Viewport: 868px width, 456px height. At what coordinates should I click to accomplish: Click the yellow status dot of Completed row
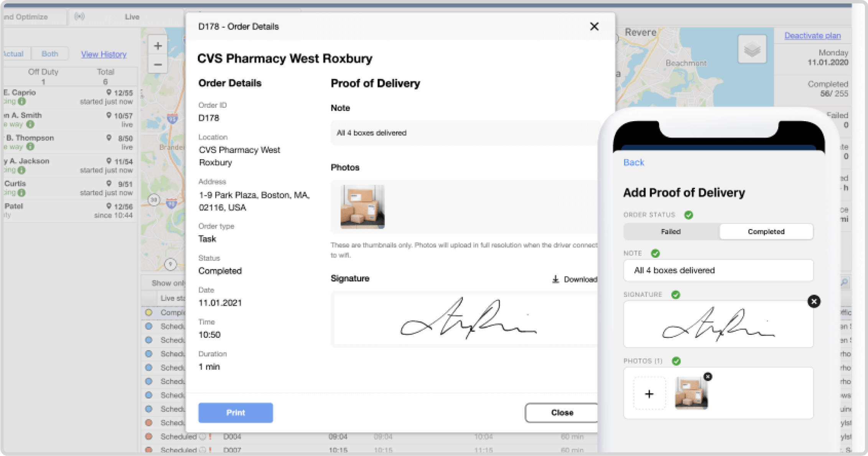point(149,313)
